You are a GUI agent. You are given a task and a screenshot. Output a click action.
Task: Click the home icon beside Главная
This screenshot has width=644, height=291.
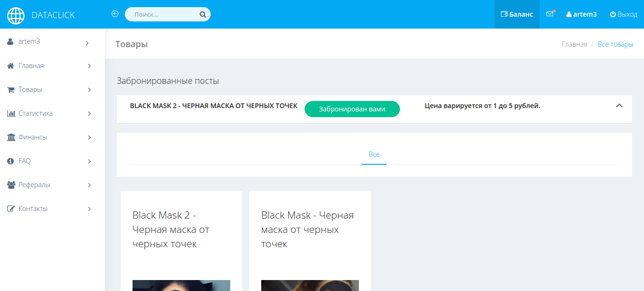(10, 66)
